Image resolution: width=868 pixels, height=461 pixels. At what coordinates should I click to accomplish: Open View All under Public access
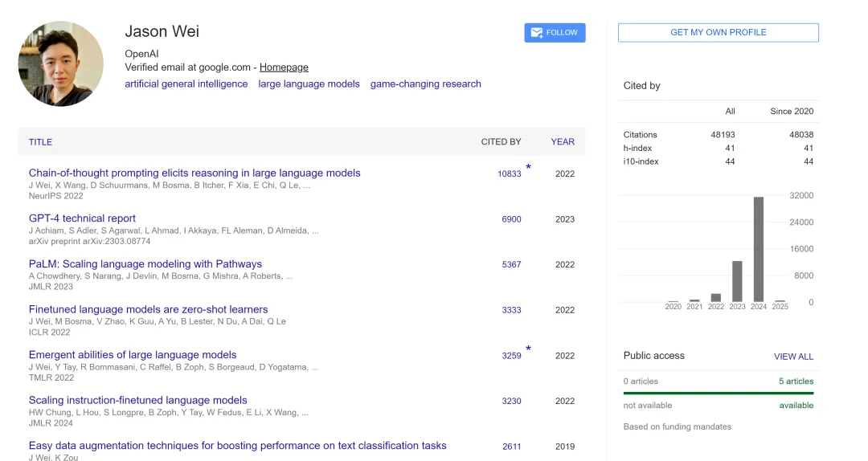(793, 357)
